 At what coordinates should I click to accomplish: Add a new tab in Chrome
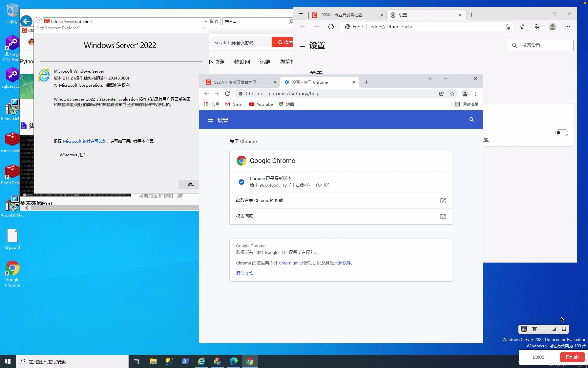point(366,82)
